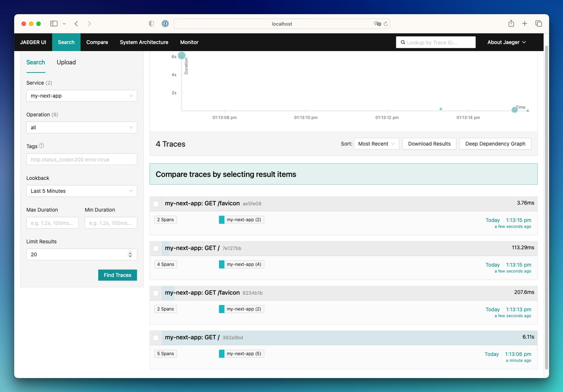Select the GET /favicon ae5fe08 trace checkbox
Viewport: 563px width, 392px height.
[x=156, y=204]
